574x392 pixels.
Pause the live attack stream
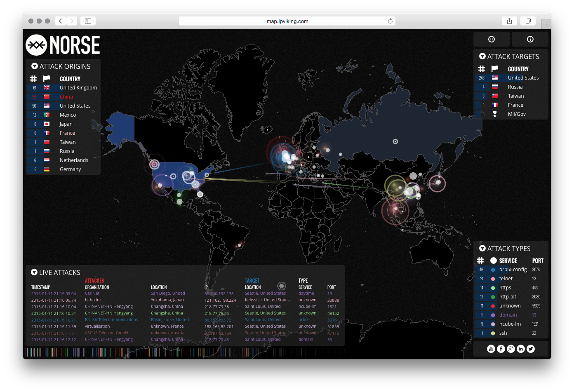(492, 39)
